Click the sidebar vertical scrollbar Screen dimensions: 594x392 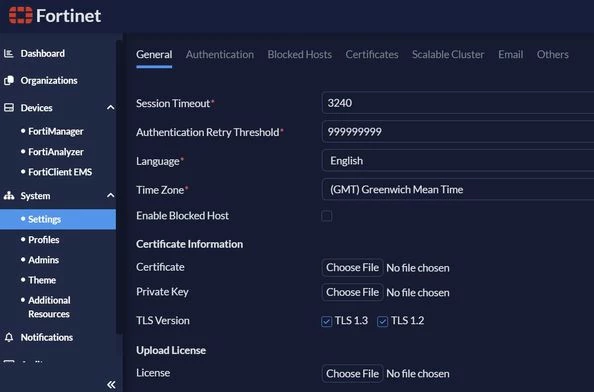pyautogui.click(x=119, y=186)
